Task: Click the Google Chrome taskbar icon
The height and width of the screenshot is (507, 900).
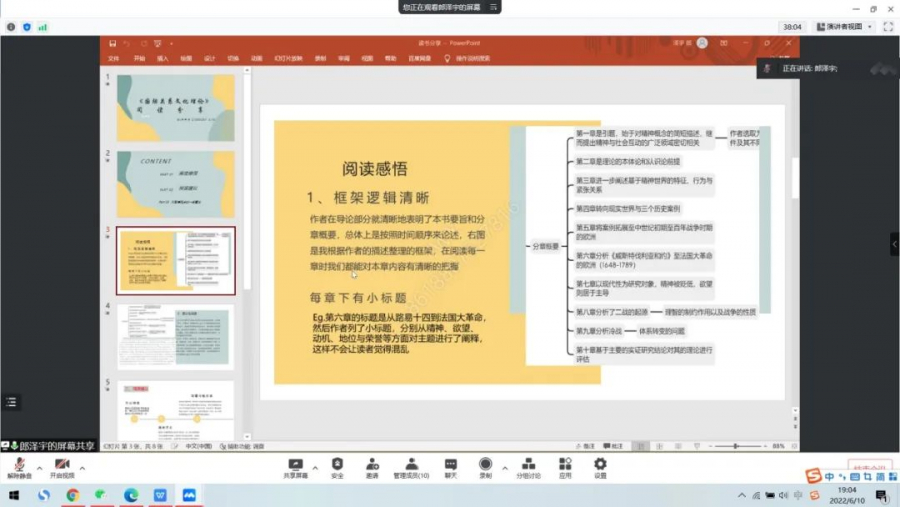Action: (73, 495)
